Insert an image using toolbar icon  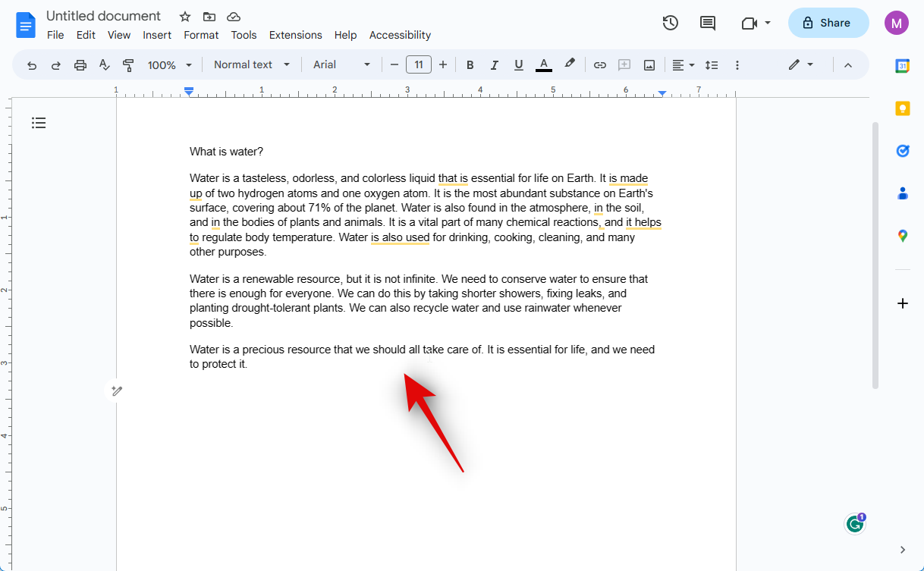(649, 65)
